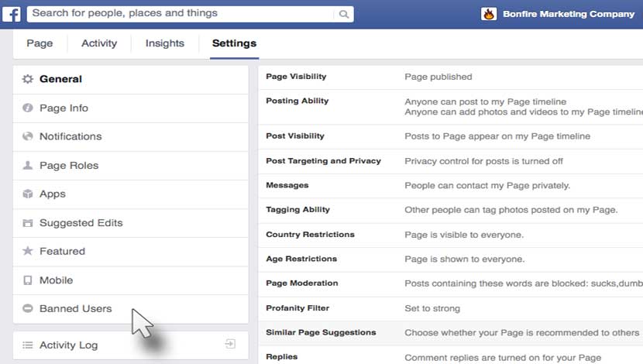The height and width of the screenshot is (364, 643).
Task: Click the Page Info icon
Action: point(28,108)
